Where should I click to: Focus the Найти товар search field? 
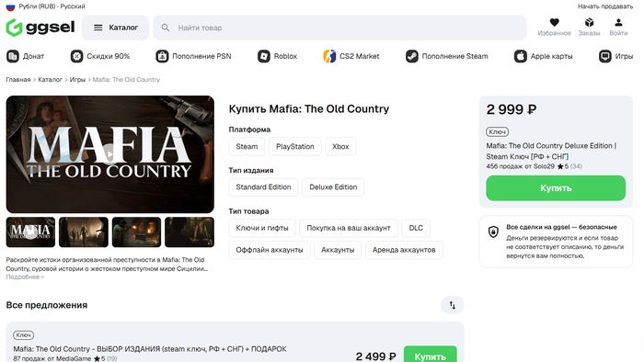click(x=339, y=28)
